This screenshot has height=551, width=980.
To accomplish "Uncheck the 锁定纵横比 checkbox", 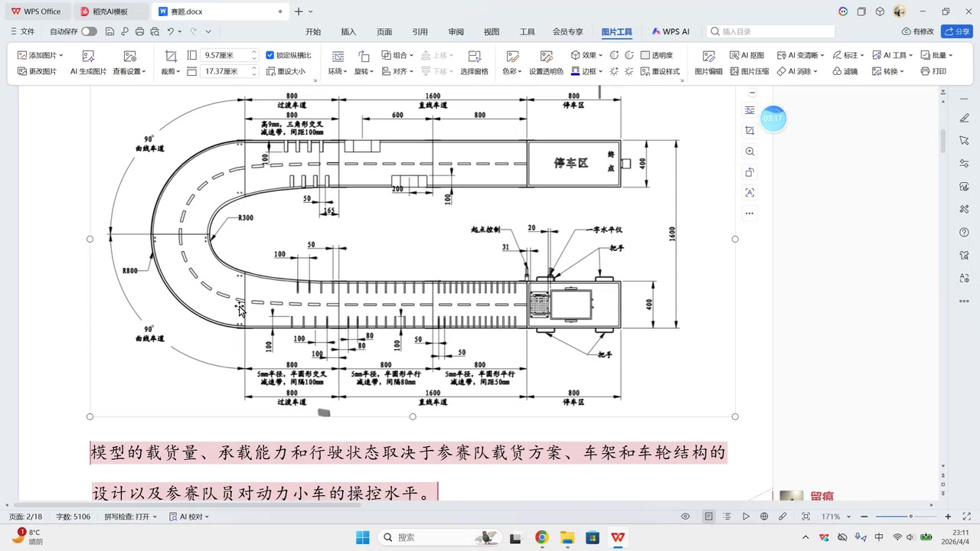I will pos(269,55).
